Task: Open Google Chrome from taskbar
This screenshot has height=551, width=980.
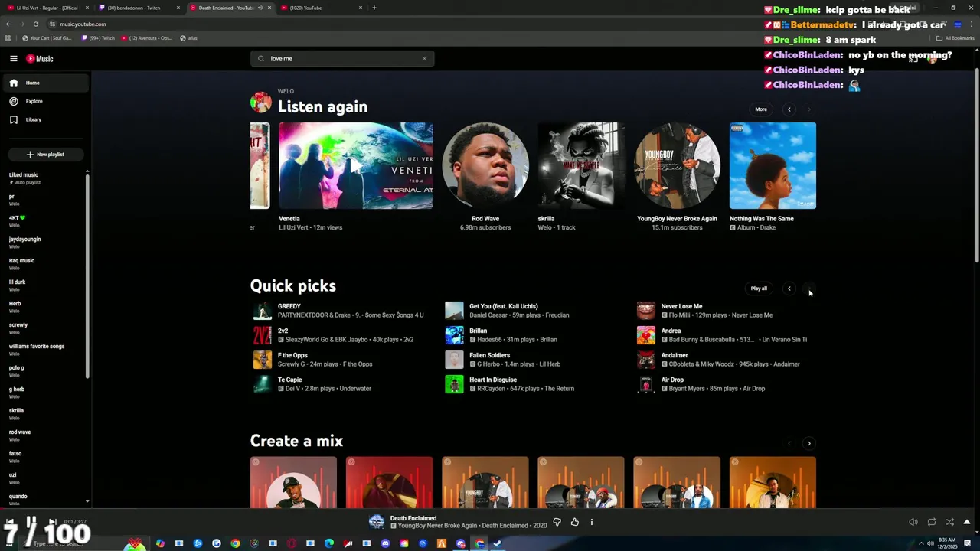Action: tap(235, 543)
